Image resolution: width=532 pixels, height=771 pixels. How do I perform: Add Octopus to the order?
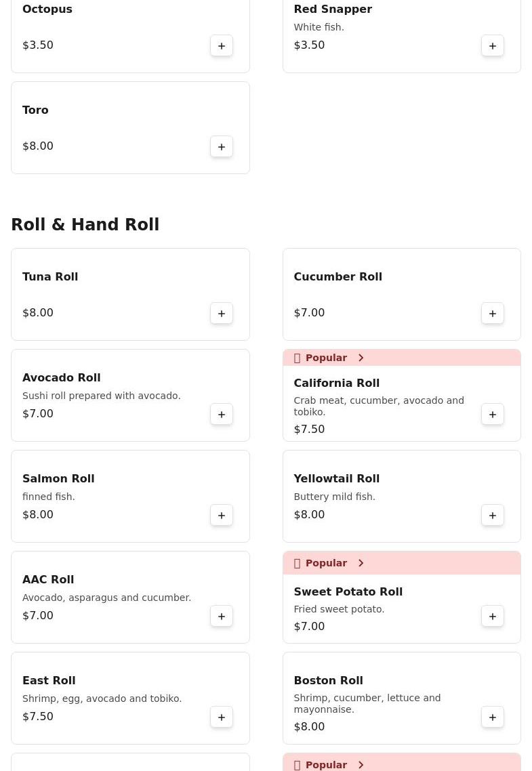[x=222, y=45]
